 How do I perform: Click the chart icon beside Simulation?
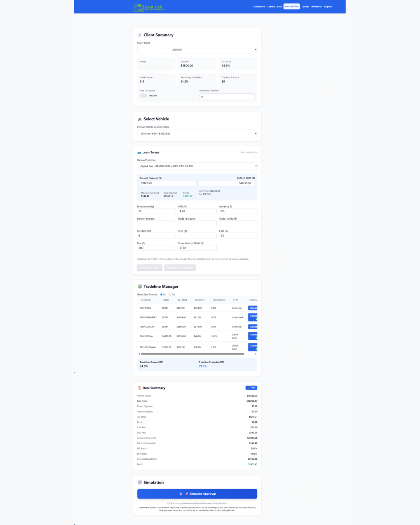pyautogui.click(x=140, y=483)
